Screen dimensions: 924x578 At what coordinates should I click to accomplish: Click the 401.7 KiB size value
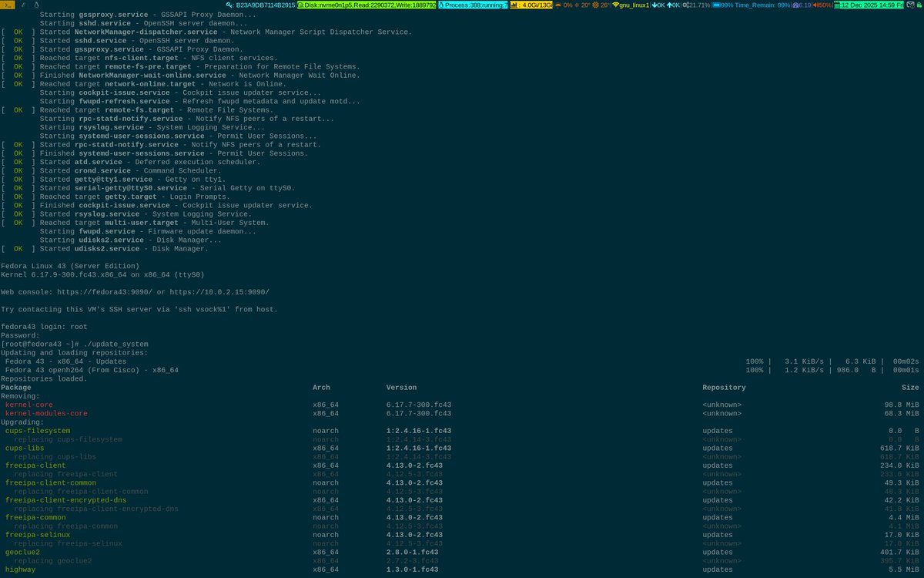(899, 552)
